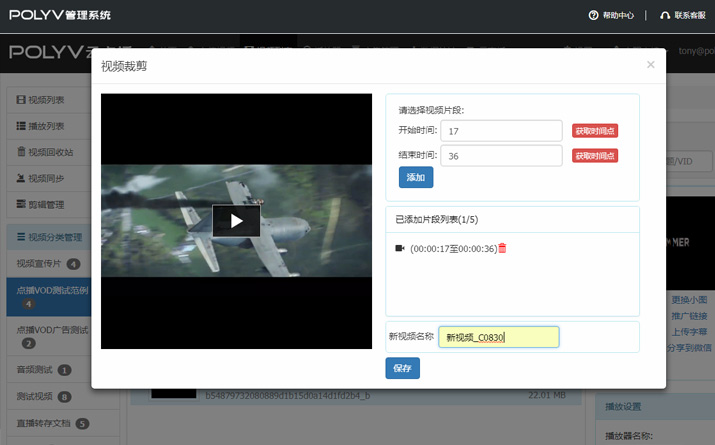Click 获取时间点 button for end time
715x445 pixels.
[x=595, y=156]
